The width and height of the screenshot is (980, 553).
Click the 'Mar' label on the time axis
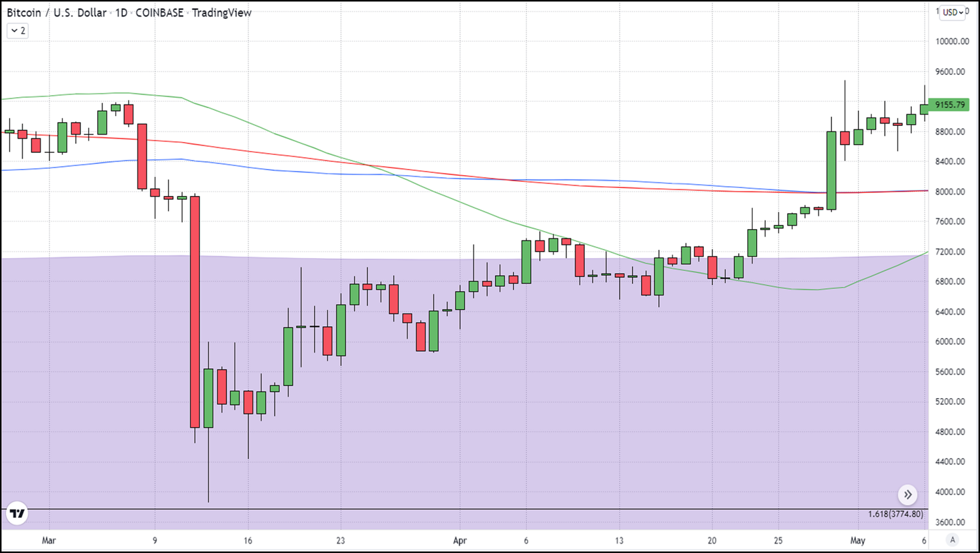point(49,541)
